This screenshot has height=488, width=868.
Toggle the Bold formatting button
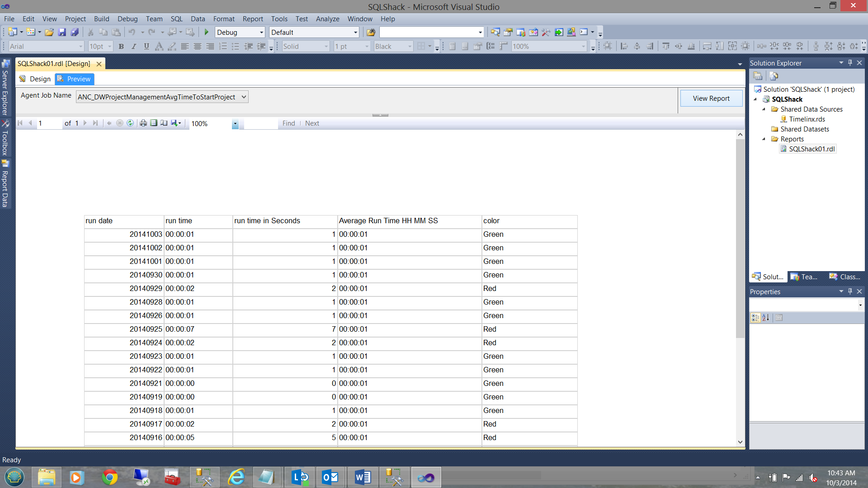121,46
